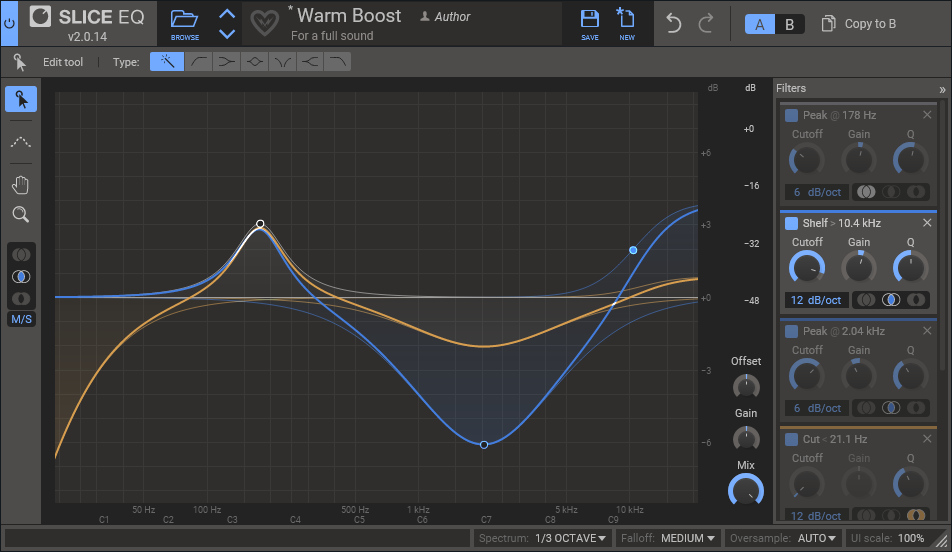Switch to the A state

pos(759,24)
